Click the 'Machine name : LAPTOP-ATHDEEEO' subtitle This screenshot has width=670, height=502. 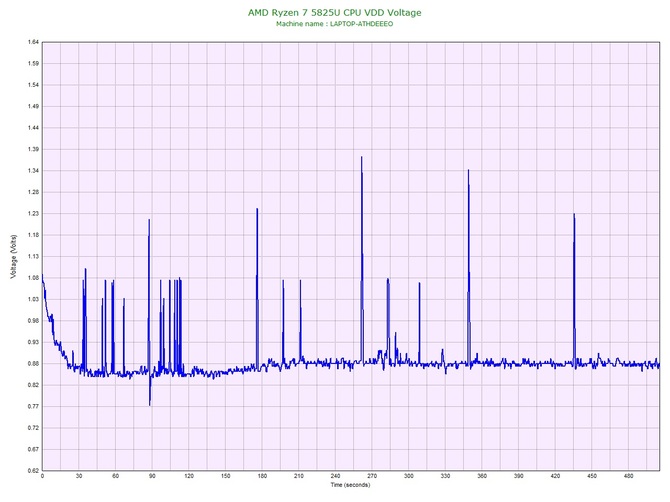pos(335,24)
